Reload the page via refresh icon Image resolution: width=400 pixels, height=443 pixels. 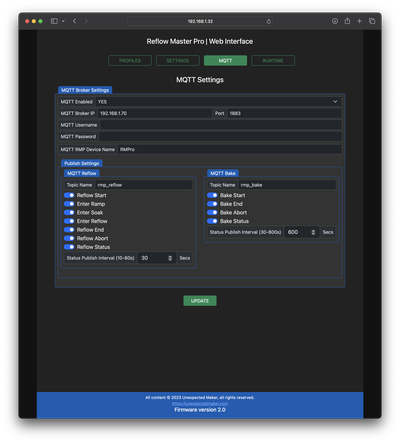269,21
